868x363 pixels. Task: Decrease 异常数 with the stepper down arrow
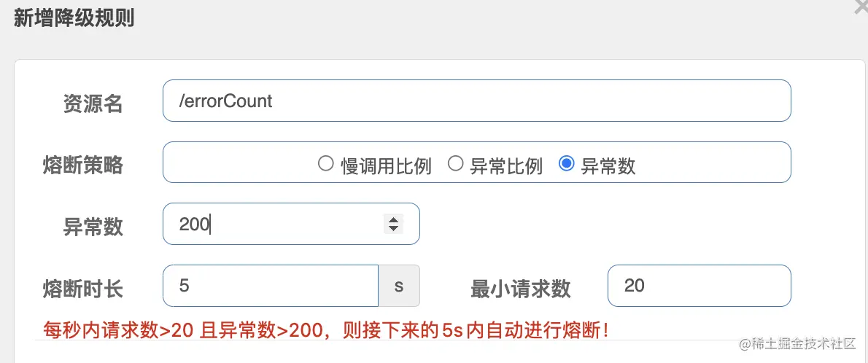coord(393,229)
